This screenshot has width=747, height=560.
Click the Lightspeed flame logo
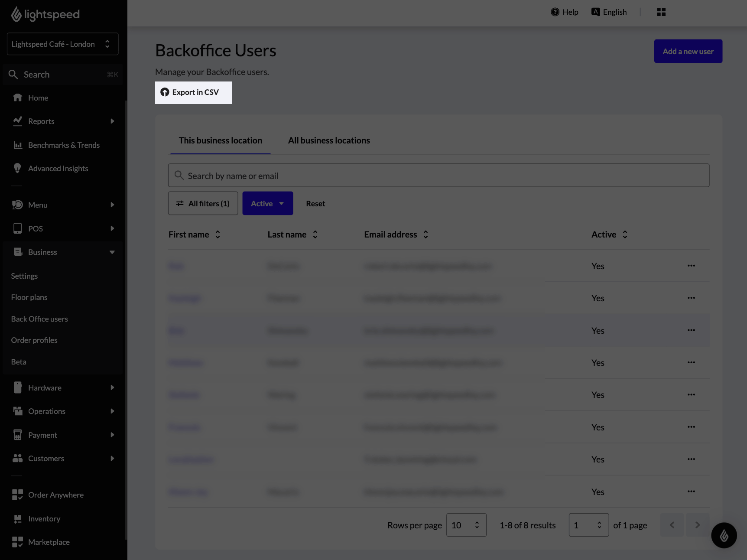(x=16, y=14)
